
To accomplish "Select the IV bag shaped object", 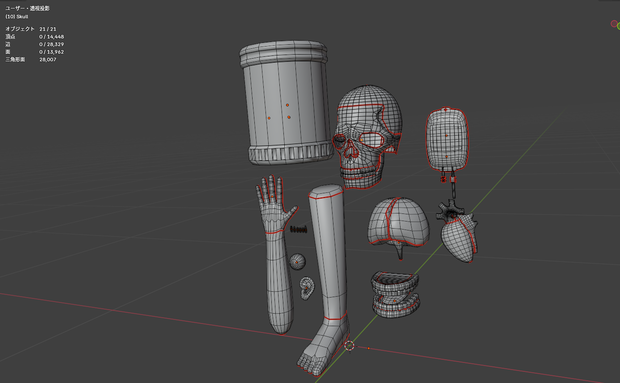I will tap(447, 138).
